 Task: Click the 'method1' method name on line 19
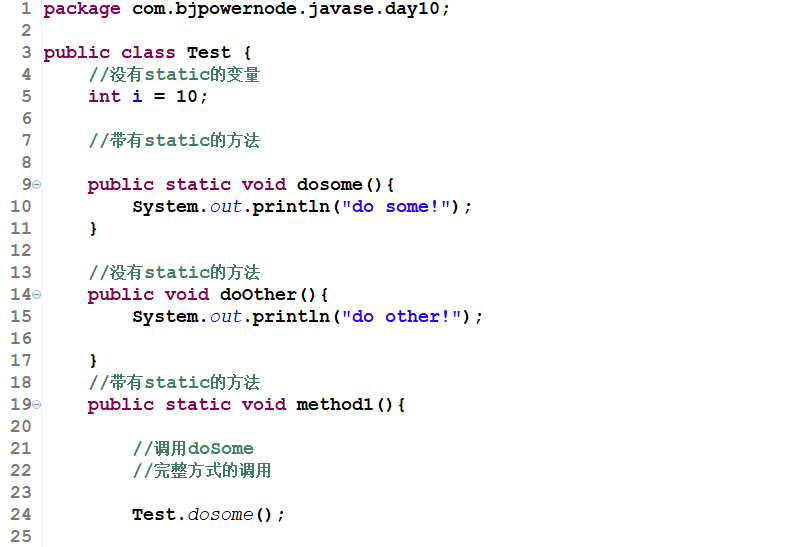point(334,405)
